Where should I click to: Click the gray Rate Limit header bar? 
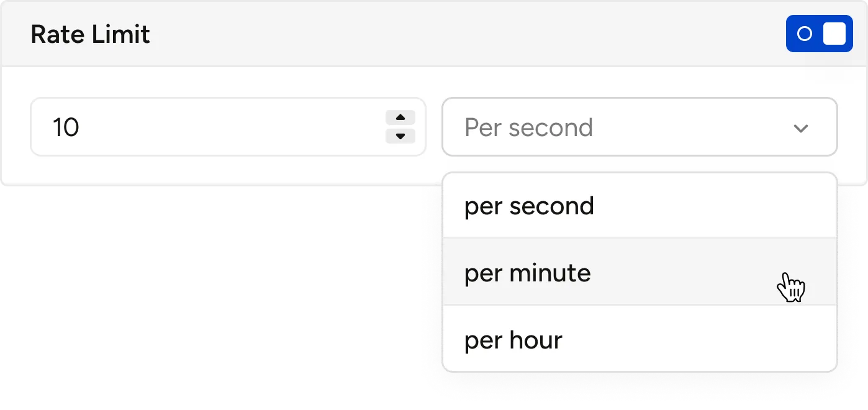point(434,34)
